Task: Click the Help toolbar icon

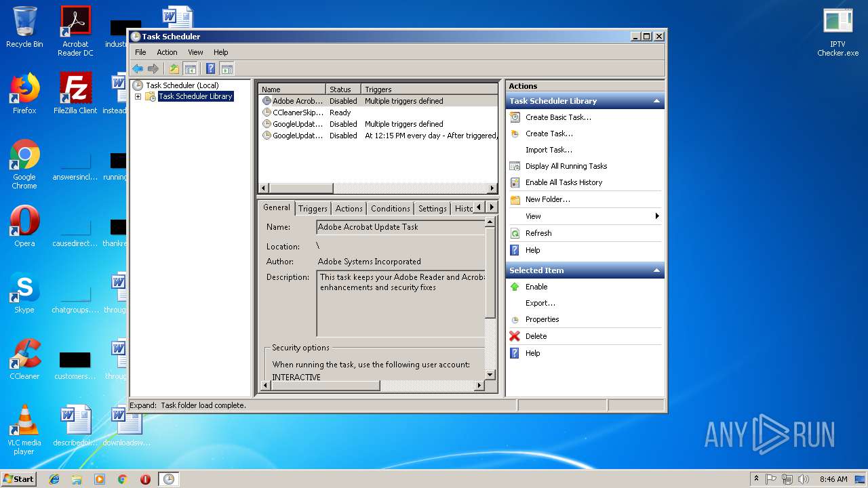Action: [x=211, y=68]
